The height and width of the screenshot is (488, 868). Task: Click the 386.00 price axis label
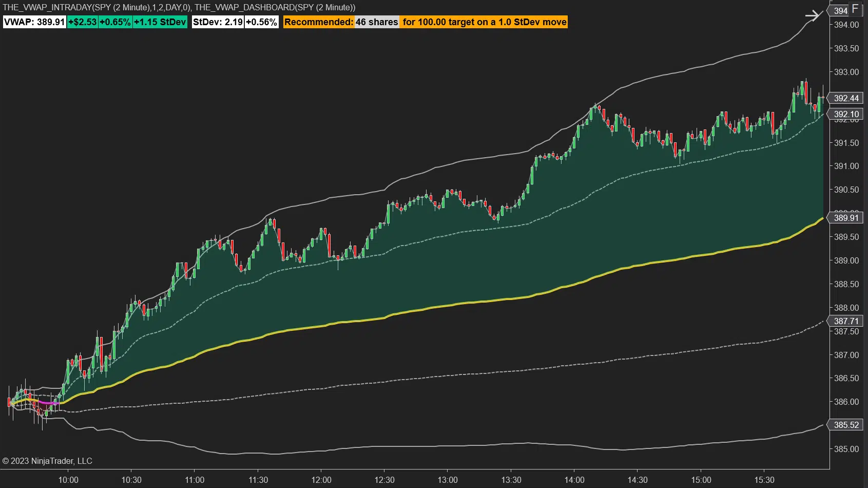tap(846, 402)
